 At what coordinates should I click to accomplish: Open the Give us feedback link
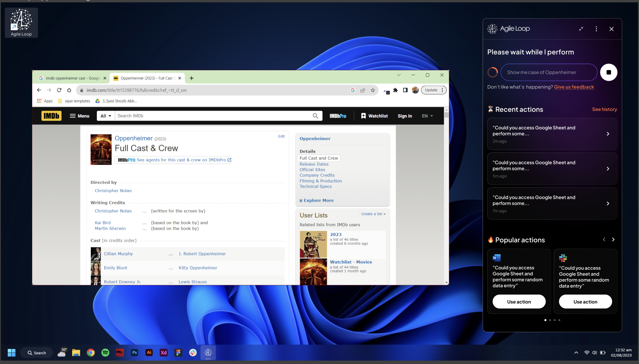pos(574,87)
